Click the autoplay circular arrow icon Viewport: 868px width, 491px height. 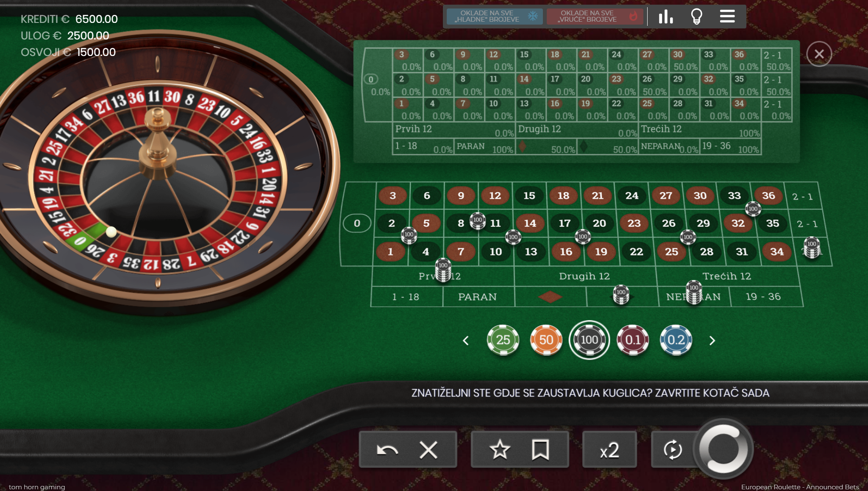[673, 449]
